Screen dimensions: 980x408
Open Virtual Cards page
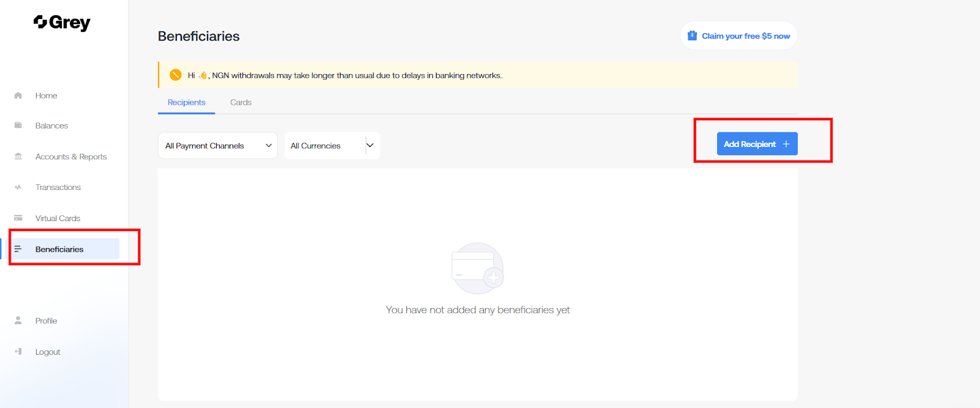(58, 218)
